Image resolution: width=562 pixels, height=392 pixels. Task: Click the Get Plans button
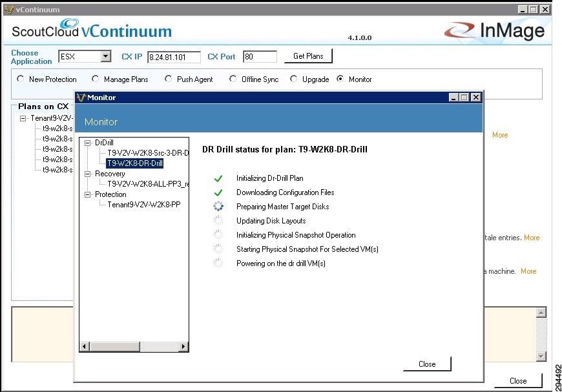308,56
